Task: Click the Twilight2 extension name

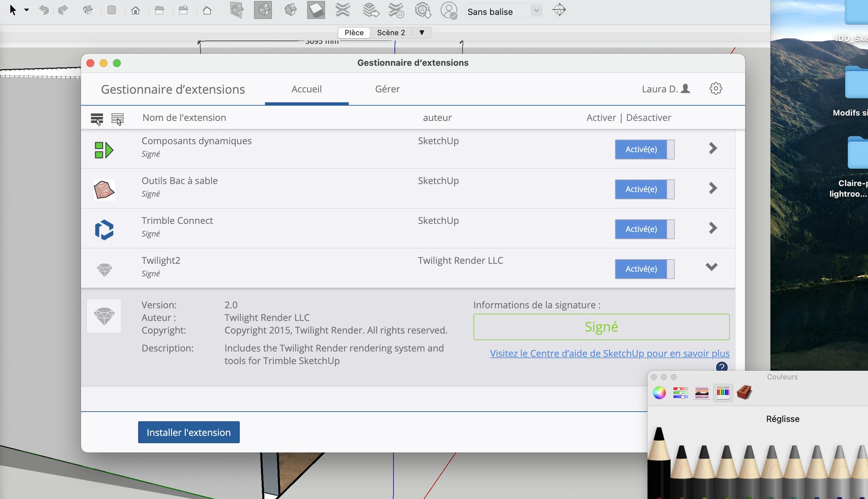Action: pyautogui.click(x=161, y=260)
